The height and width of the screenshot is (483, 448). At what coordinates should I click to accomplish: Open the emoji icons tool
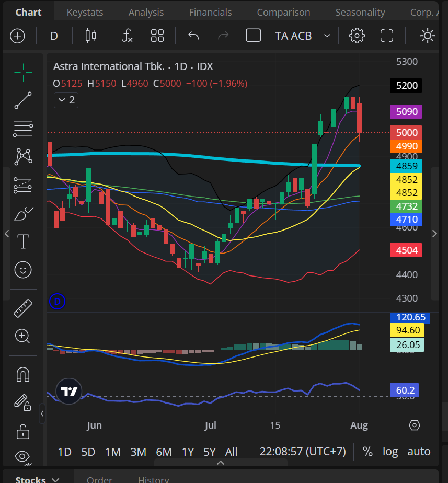(x=23, y=270)
